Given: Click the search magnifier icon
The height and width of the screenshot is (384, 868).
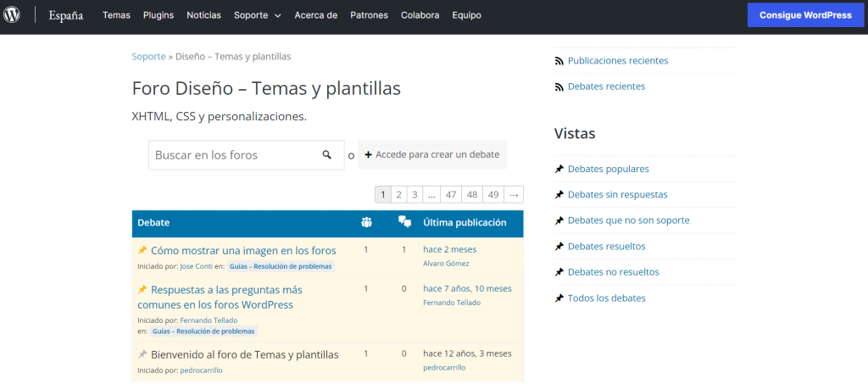Looking at the screenshot, I should coord(327,155).
